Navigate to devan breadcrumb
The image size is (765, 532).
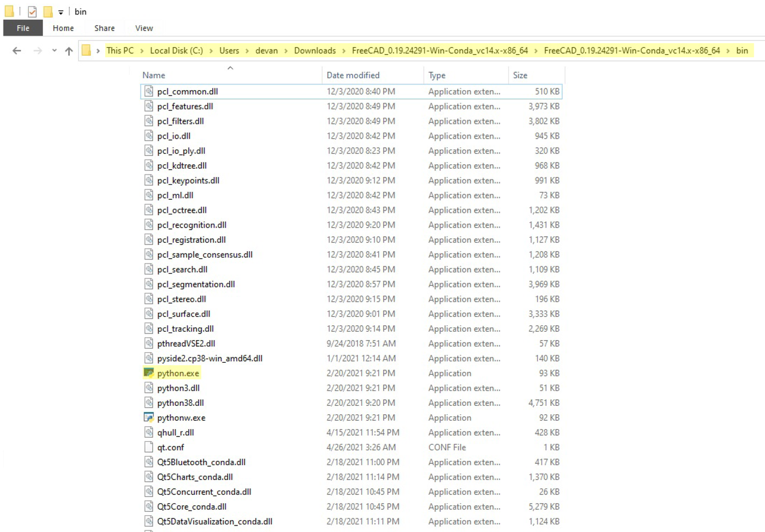click(267, 51)
